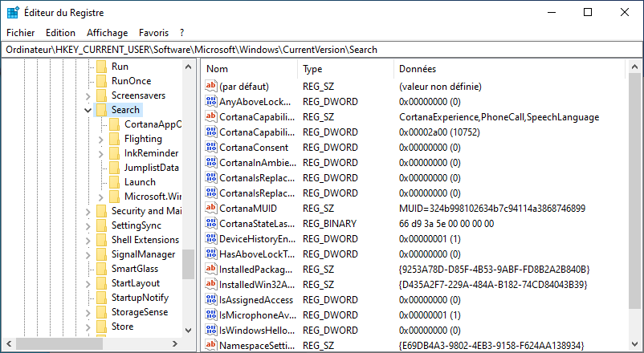Click the string icon of InstalledWin32A value
This screenshot has height=353, width=644.
coord(211,285)
